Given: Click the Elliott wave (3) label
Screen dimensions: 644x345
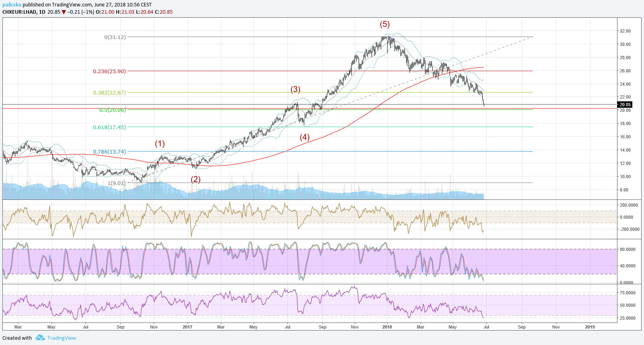Looking at the screenshot, I should (295, 89).
